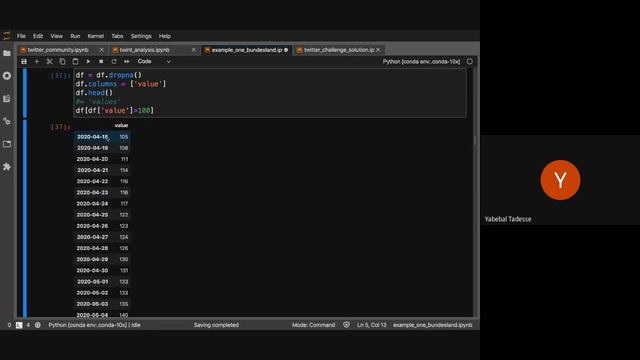The image size is (640, 360).
Task: Save the notebook with the disk icon
Action: [24, 62]
